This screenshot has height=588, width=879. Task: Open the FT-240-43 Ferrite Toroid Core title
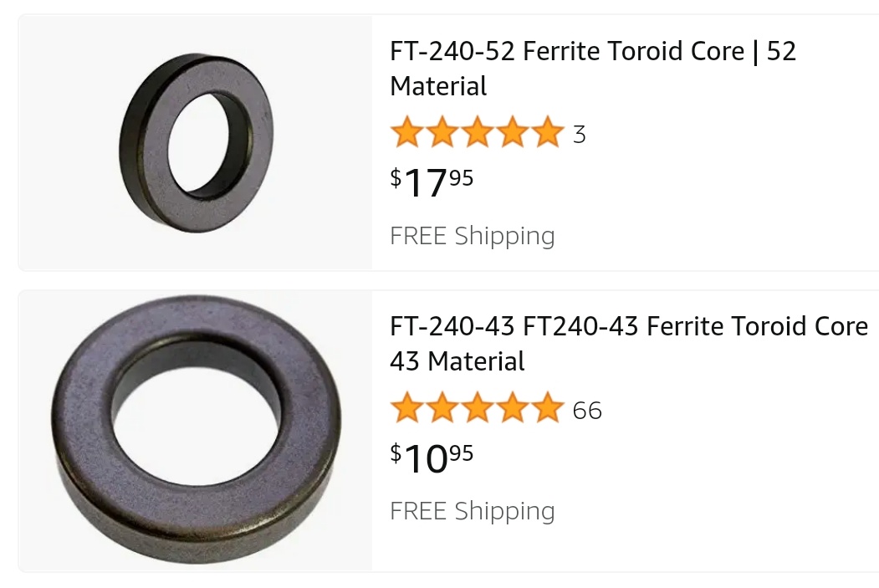pos(628,343)
